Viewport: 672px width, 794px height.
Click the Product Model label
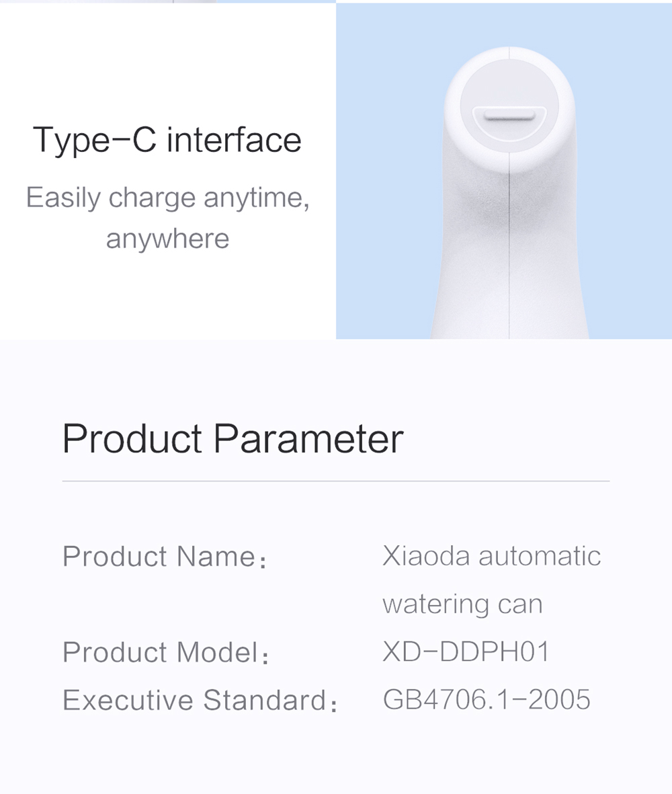(165, 652)
